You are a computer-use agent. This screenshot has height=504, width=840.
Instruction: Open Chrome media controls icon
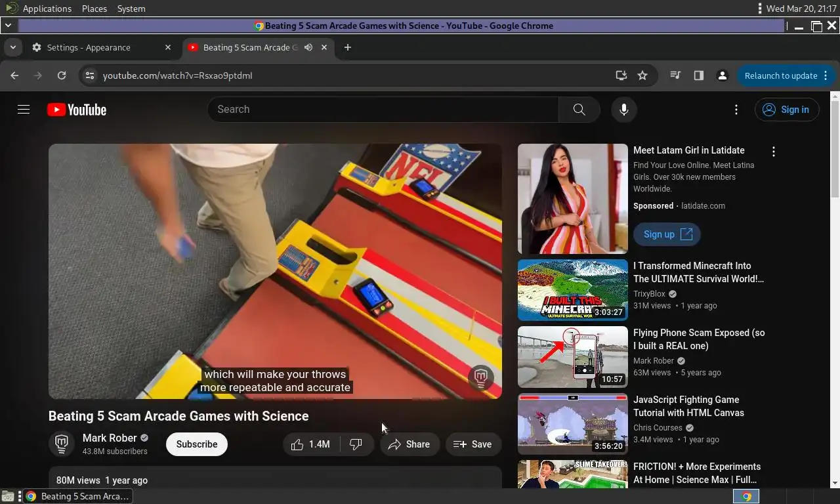[675, 75]
